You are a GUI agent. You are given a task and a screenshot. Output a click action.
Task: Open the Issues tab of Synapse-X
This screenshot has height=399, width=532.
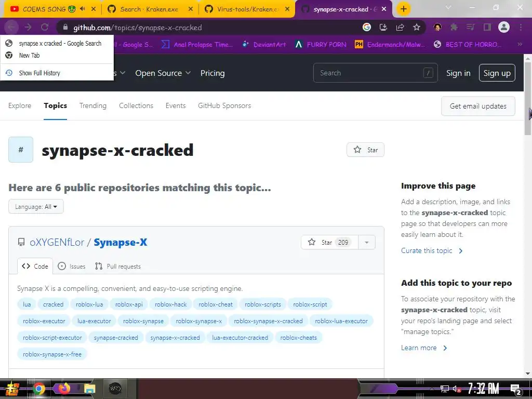[72, 267]
